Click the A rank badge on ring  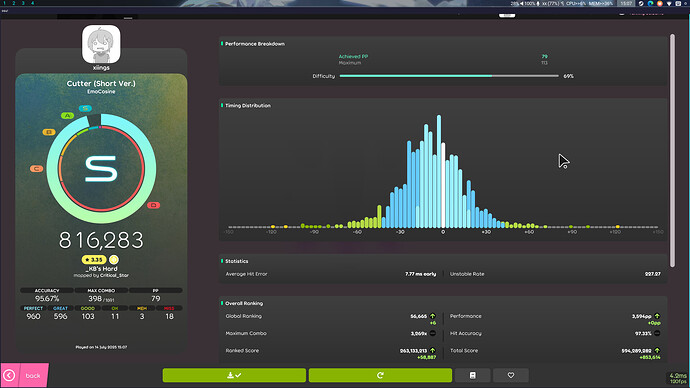click(x=67, y=116)
